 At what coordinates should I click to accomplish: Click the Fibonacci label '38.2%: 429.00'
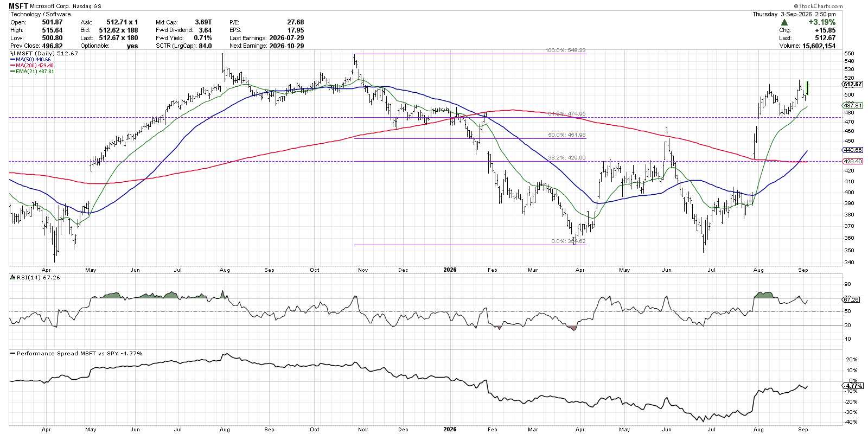pyautogui.click(x=567, y=158)
